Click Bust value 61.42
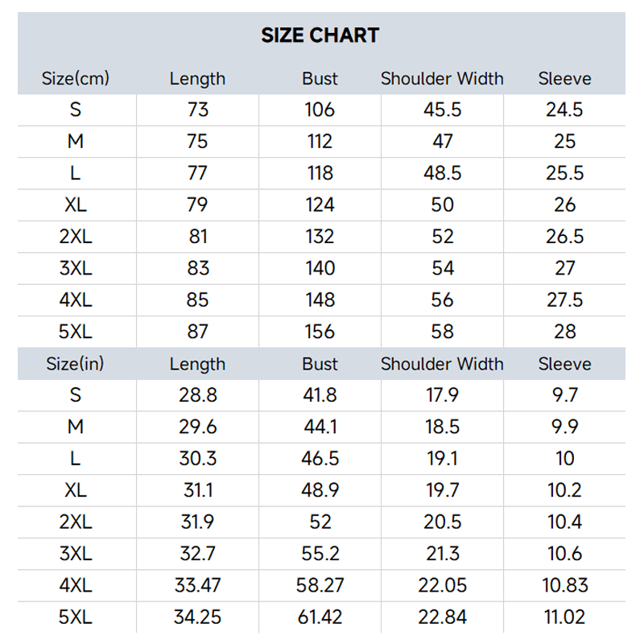 click(x=320, y=617)
